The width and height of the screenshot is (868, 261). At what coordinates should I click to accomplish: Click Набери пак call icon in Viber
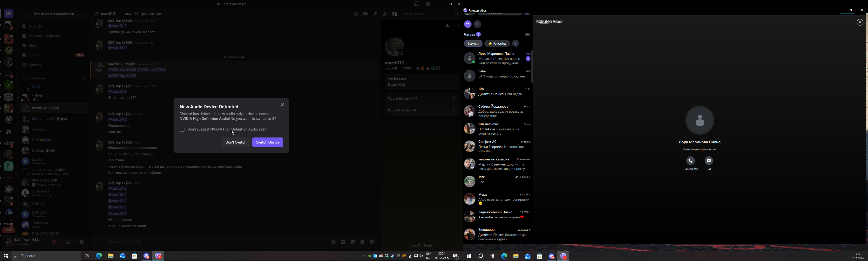(x=691, y=161)
